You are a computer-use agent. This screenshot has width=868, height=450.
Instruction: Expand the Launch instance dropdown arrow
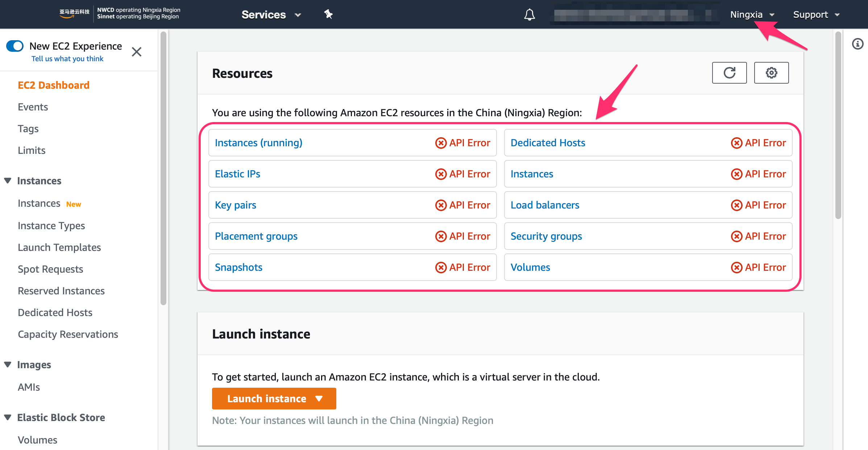point(319,399)
